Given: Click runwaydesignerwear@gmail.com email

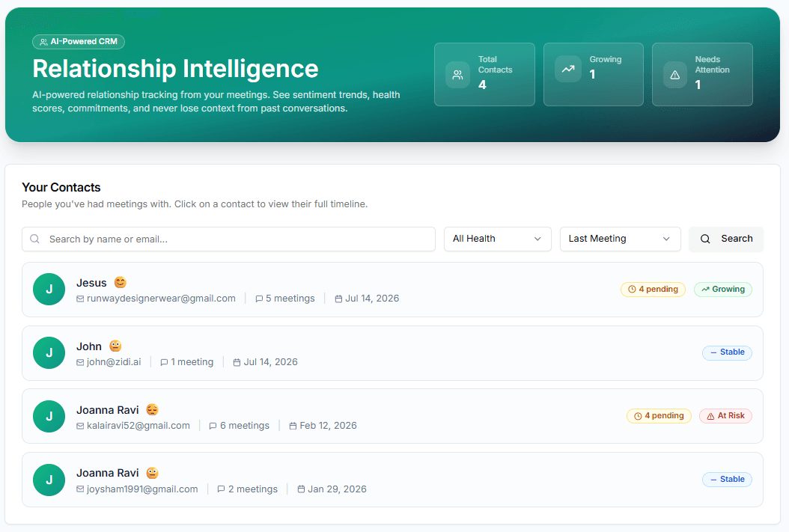Looking at the screenshot, I should (x=161, y=299).
